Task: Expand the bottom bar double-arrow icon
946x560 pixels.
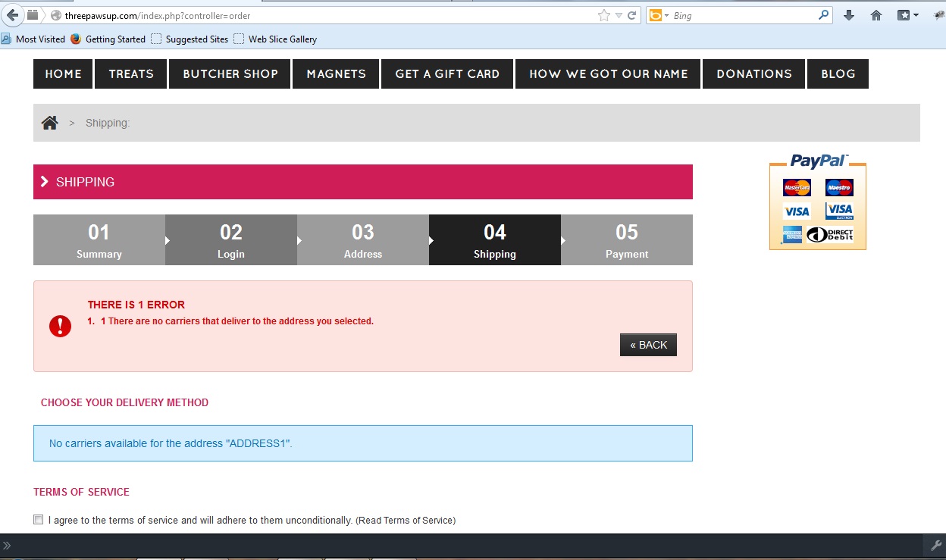Action: coord(7,546)
